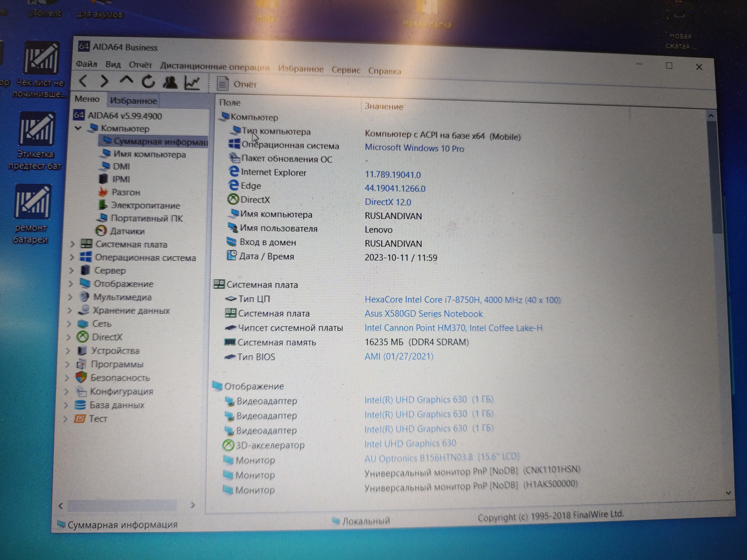Click the vertical scrollbar up arrow
Screen dimensions: 747x560
tap(711, 116)
